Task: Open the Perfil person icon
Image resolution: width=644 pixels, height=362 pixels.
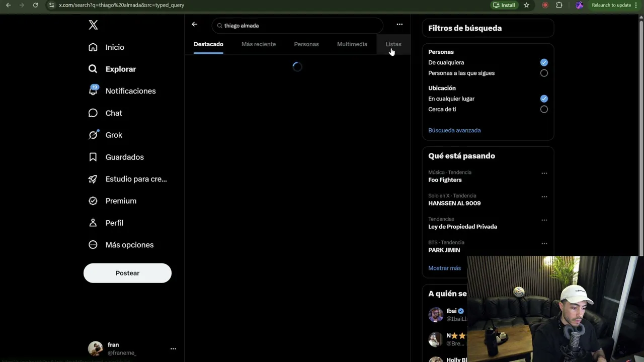Action: (x=93, y=223)
